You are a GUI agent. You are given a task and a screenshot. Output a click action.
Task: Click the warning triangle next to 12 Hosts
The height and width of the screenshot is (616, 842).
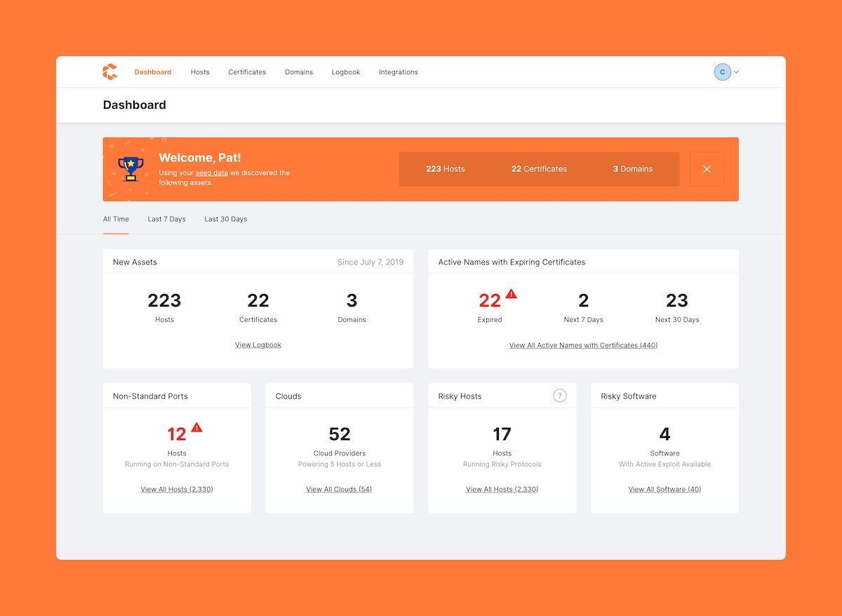click(x=196, y=427)
